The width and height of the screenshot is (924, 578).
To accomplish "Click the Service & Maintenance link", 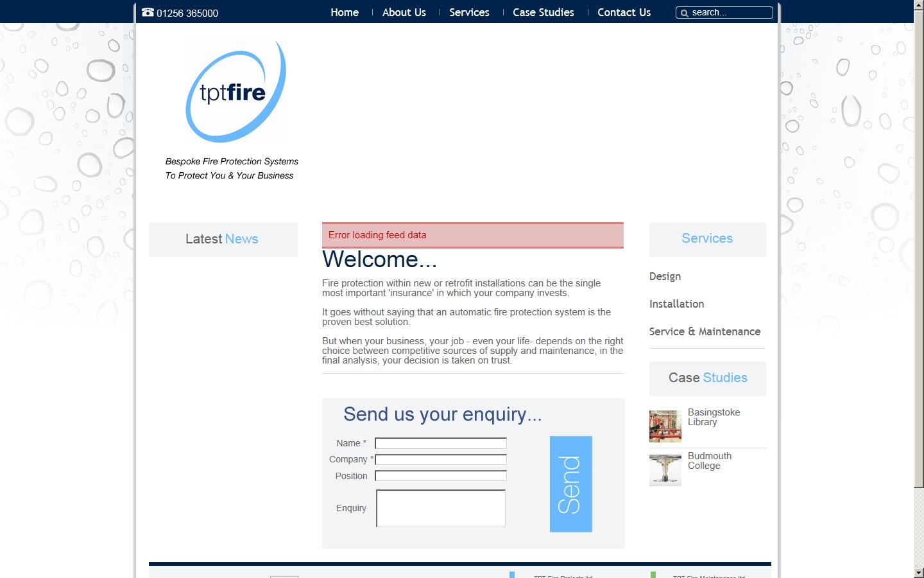I will (x=705, y=332).
